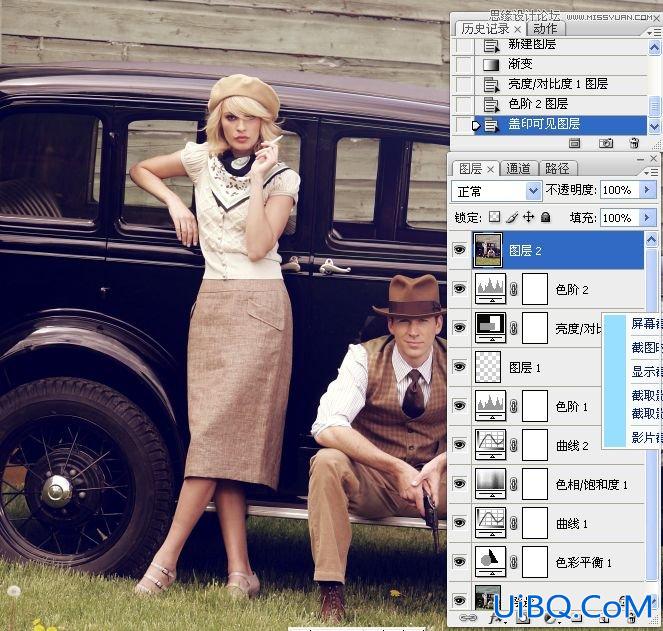
Task: Click the 色相/饱和度 1 adjustment icon
Action: 490,483
